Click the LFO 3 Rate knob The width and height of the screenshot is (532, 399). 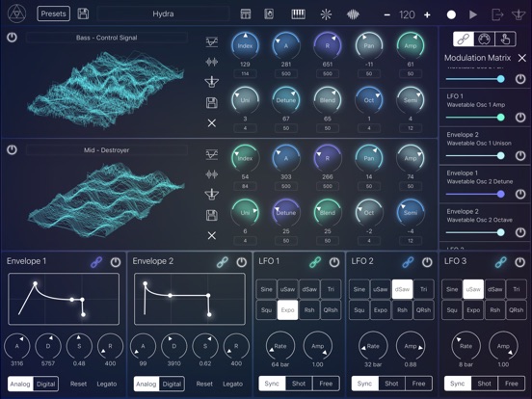coord(465,346)
